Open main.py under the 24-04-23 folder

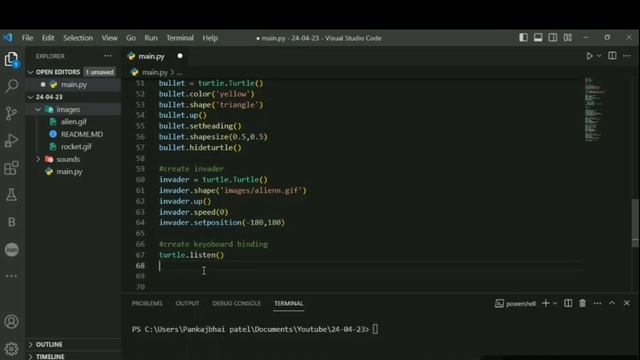point(69,172)
